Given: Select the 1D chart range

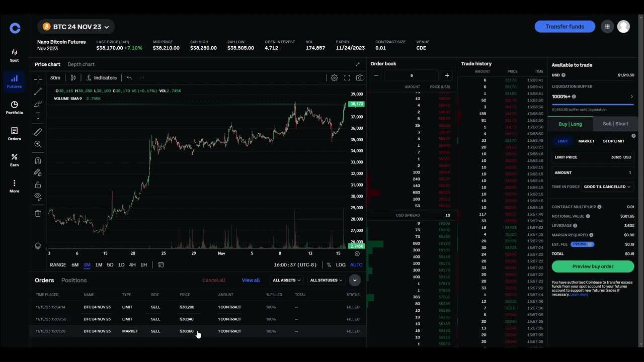Looking at the screenshot, I should point(121,264).
